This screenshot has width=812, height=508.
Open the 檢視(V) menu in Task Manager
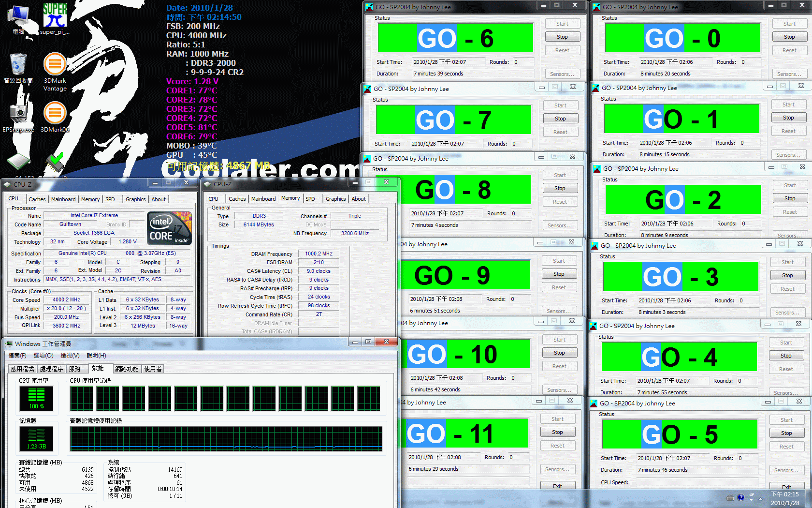pos(70,356)
